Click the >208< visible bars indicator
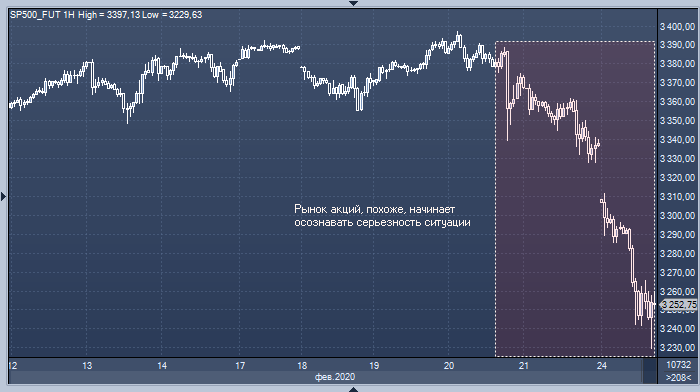Image resolution: width=700 pixels, height=392 pixels. [x=679, y=378]
